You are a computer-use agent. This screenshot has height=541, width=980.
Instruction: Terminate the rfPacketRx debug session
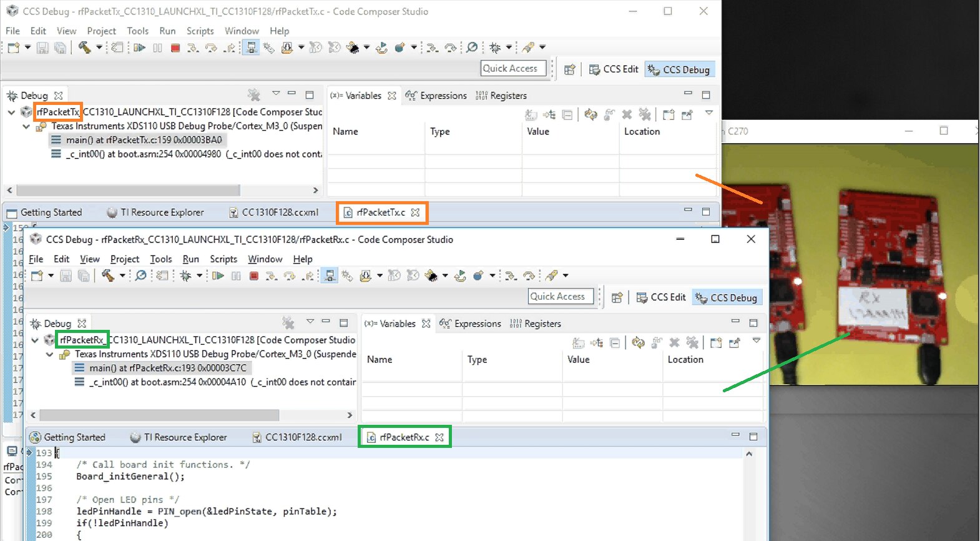coord(254,275)
